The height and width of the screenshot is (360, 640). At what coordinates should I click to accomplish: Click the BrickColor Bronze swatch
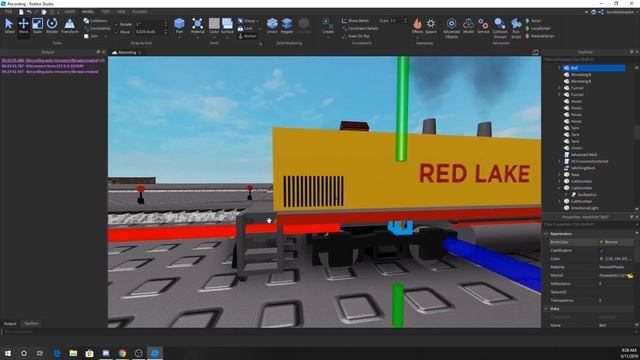602,242
